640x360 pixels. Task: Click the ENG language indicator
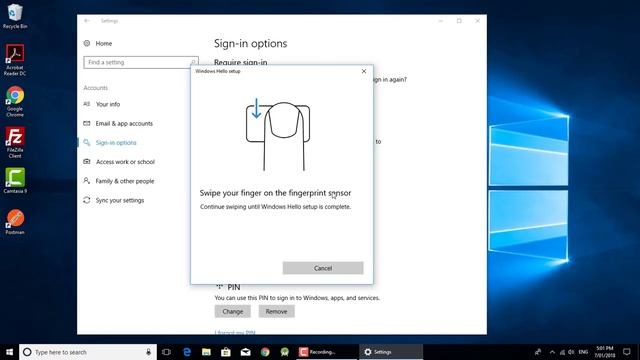coord(583,352)
